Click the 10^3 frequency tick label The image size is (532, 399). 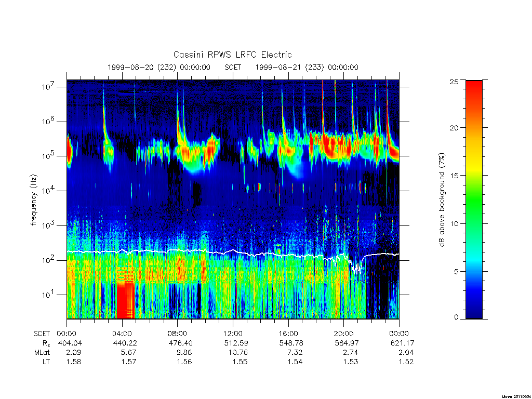coord(49,225)
